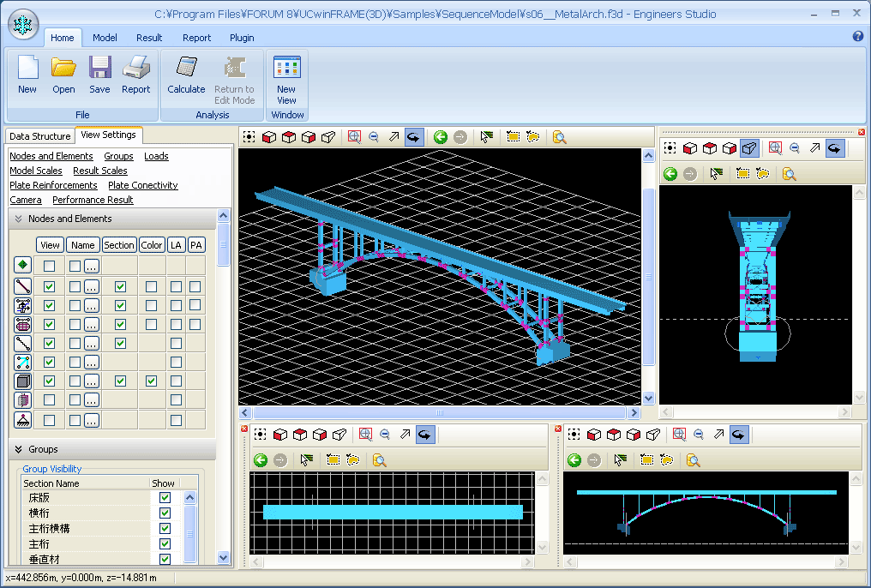Collapse the Nodes and Elements section
The image size is (871, 588).
tap(18, 219)
